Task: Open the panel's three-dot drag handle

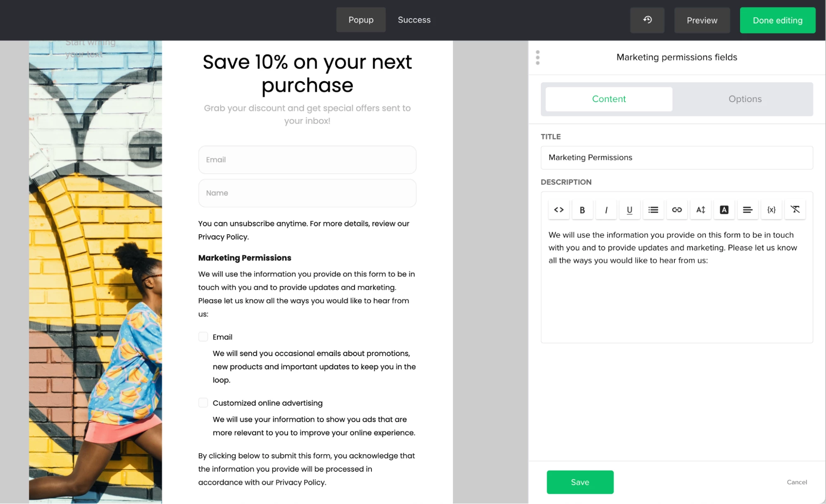Action: coord(538,57)
